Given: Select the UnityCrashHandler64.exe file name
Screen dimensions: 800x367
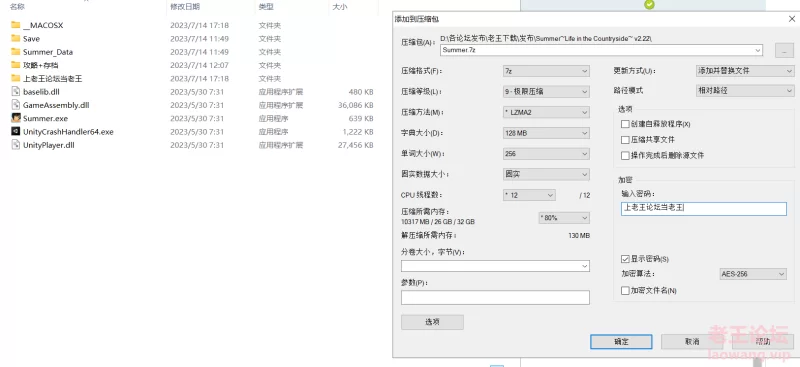Looking at the screenshot, I should pos(68,132).
